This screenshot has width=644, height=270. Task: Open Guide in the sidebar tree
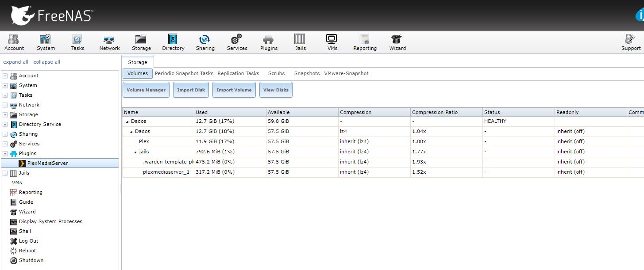(26, 202)
